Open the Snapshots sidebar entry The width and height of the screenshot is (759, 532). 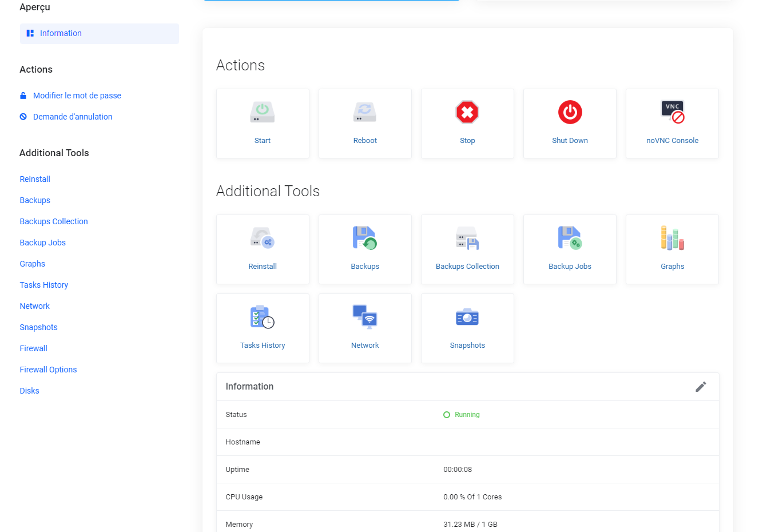[38, 327]
